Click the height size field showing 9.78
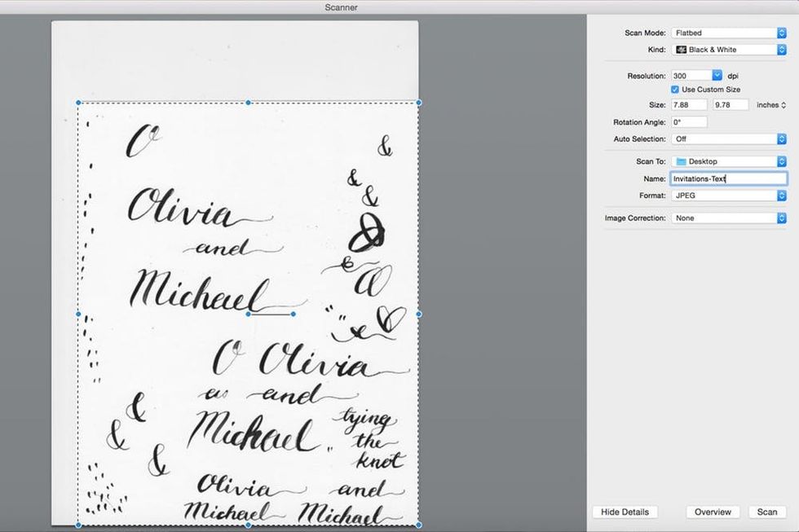Screen dimensions: 799x532 731,105
